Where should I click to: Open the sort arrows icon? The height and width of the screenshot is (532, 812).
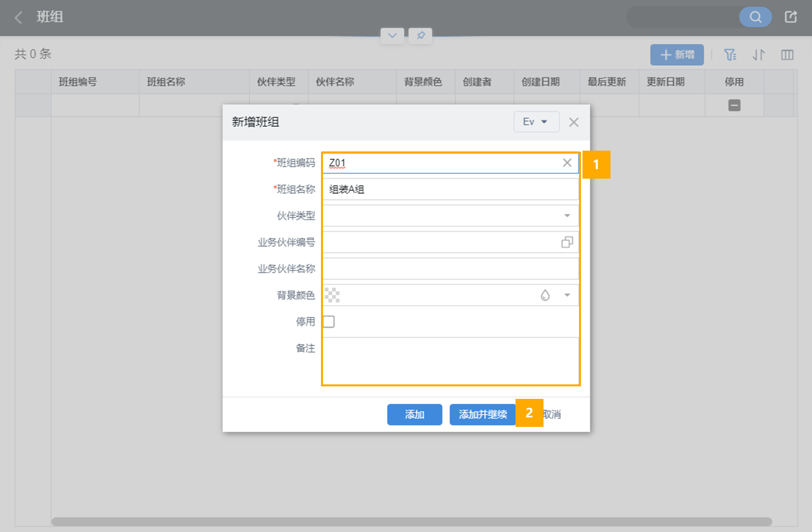click(758, 55)
